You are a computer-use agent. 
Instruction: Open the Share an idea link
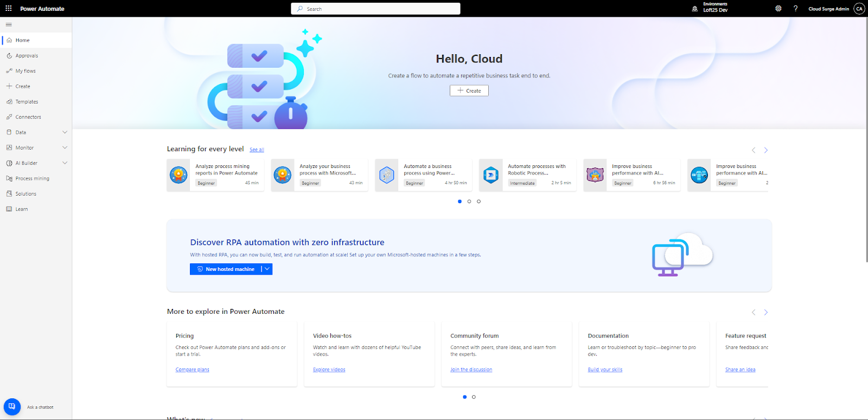[x=740, y=370]
